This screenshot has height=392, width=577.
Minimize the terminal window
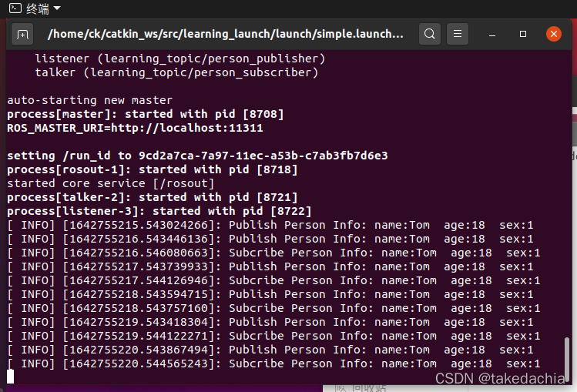[492, 34]
